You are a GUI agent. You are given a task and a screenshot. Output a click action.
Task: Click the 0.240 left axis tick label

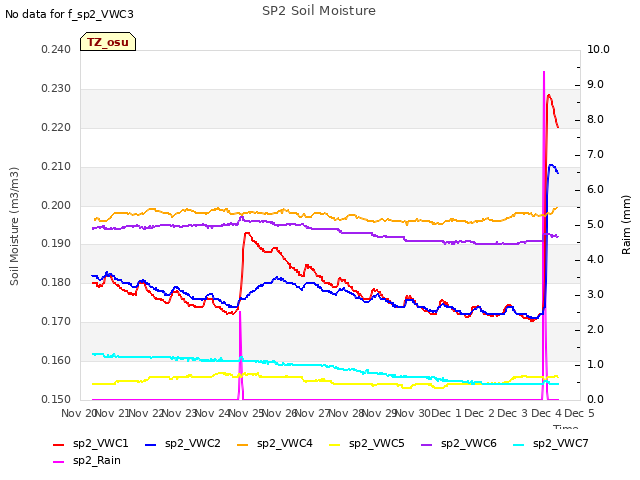tap(56, 49)
